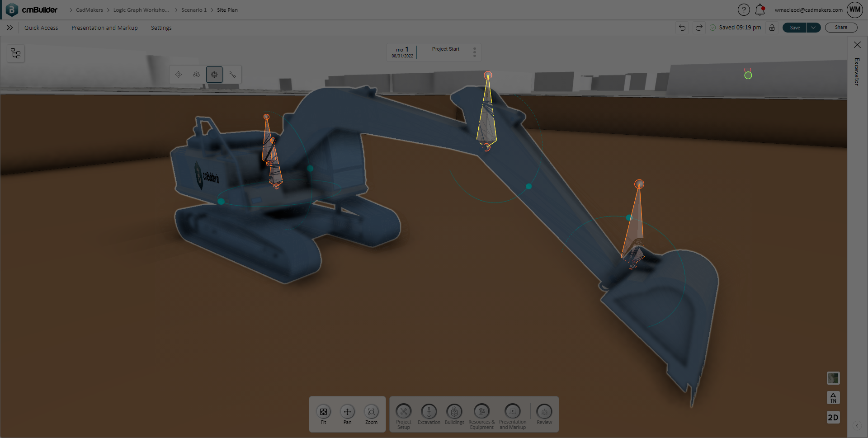
Task: Click the cmBuilder logo
Action: click(x=32, y=9)
